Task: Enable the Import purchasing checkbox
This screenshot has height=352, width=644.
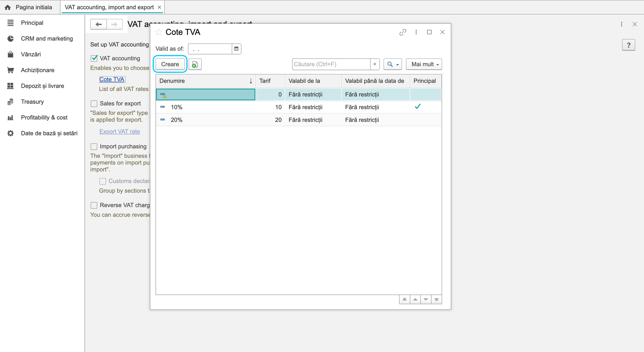Action: coord(94,146)
